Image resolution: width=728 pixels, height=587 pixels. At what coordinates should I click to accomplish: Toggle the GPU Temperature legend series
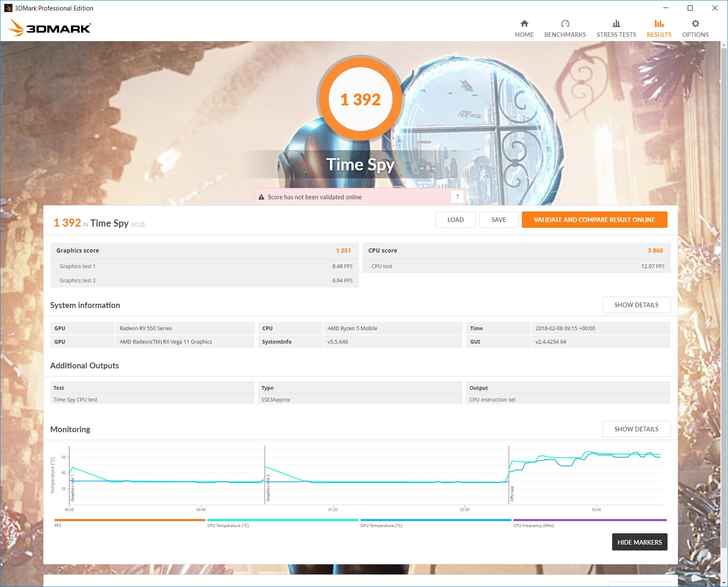click(x=435, y=523)
